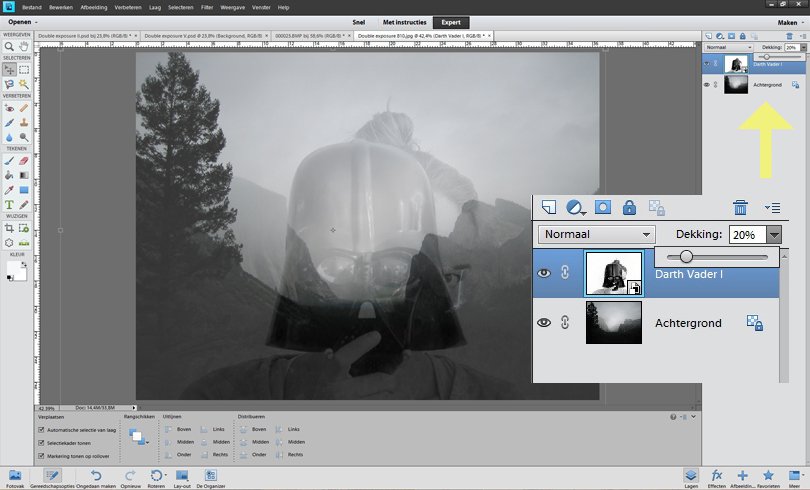Open document info arrow in status bar
810x490 pixels.
pos(134,408)
